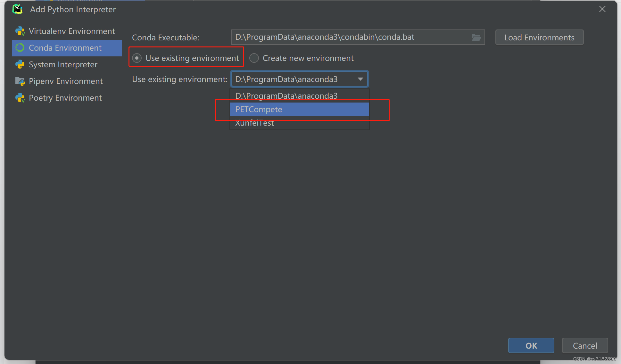Close the Add Python Interpreter dialog
The width and height of the screenshot is (621, 364).
(602, 9)
